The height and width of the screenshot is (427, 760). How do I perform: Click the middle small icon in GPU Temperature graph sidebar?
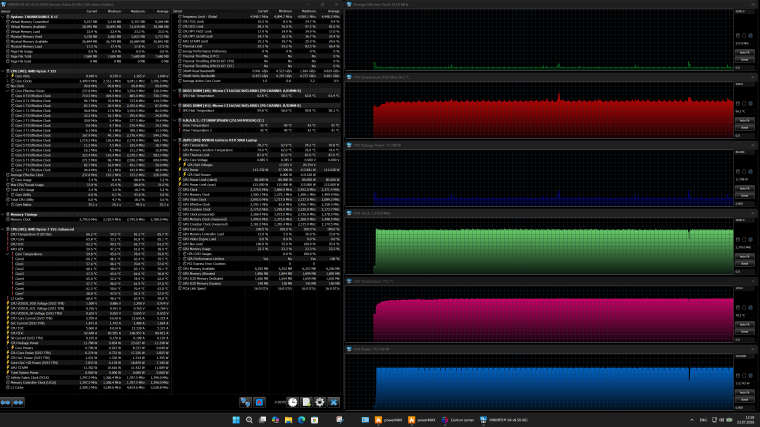[744, 307]
